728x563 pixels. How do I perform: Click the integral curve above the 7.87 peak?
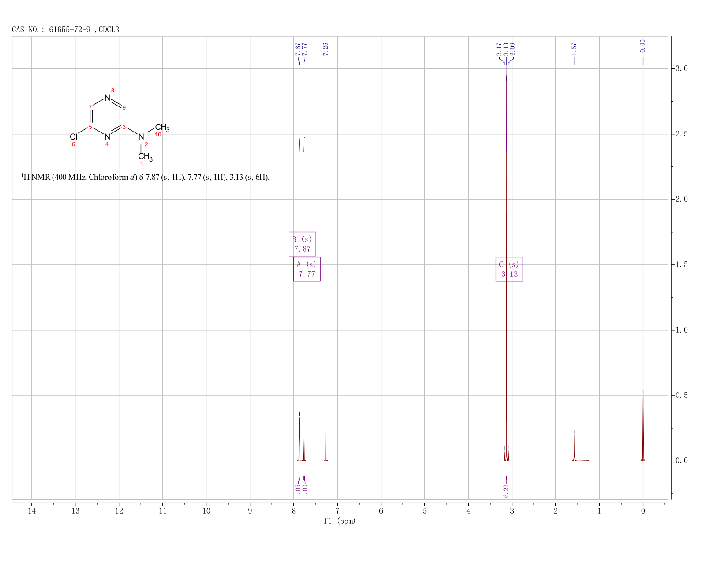click(300, 144)
